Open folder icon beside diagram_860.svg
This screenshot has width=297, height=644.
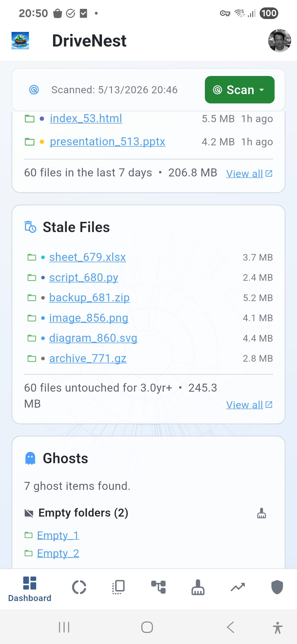coord(32,338)
